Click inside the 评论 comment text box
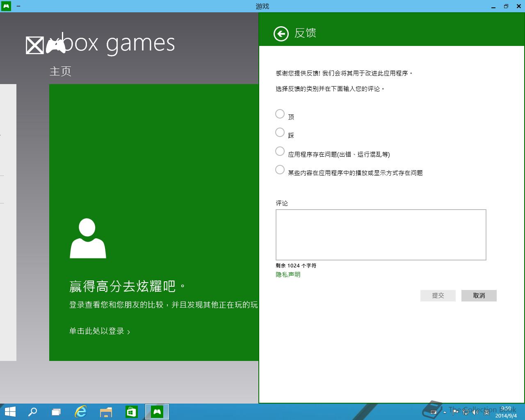Viewport: 525px width, 420px height. click(381, 235)
